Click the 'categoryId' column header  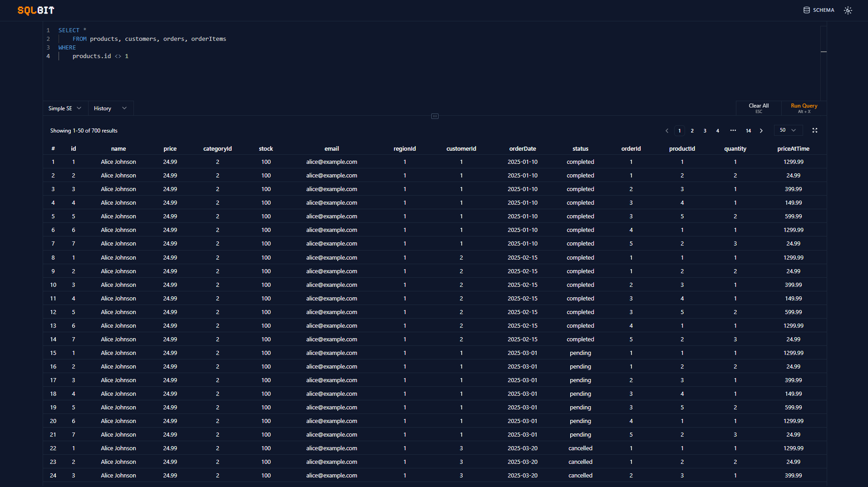pos(217,149)
